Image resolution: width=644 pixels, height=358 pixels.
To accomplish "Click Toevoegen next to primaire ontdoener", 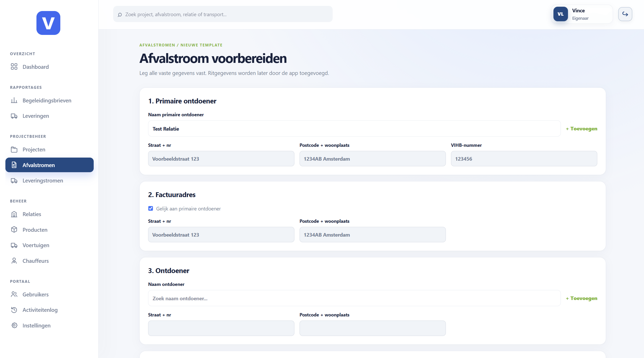I will point(582,129).
